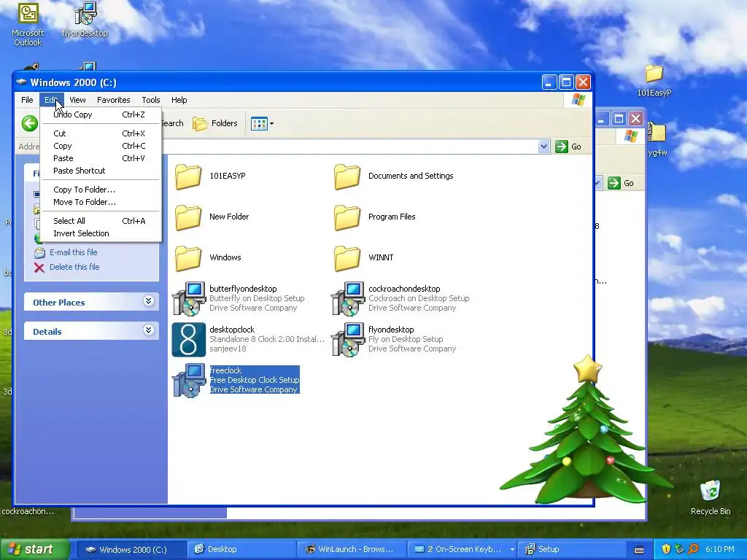Switch to Desktop taskbar button
The height and width of the screenshot is (560, 747).
pos(241,550)
